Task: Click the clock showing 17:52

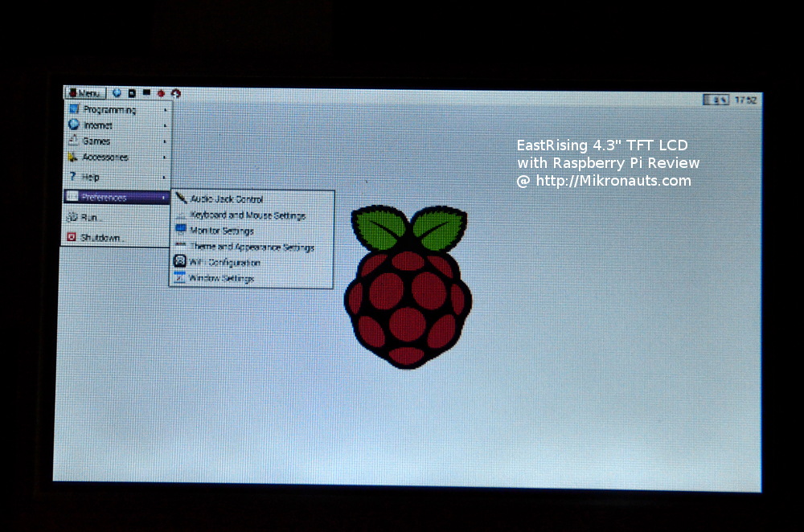Action: tap(745, 100)
